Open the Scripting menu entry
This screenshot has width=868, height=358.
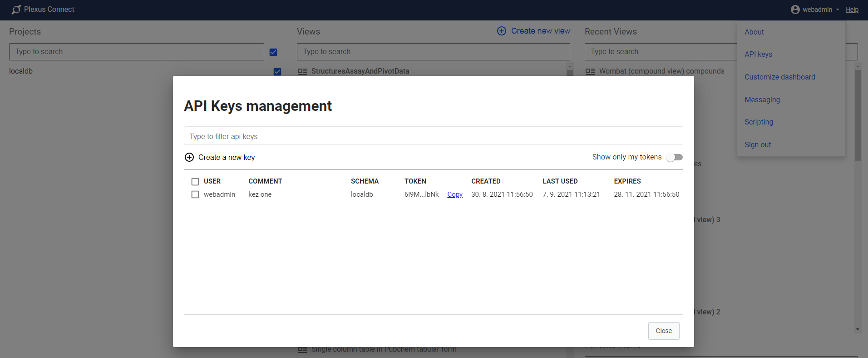click(759, 122)
